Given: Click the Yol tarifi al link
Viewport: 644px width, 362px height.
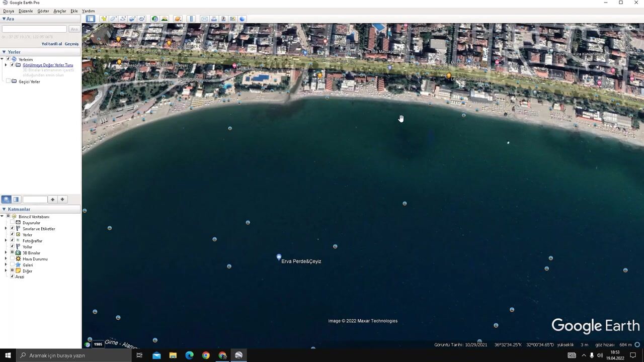Looking at the screenshot, I should [51, 44].
